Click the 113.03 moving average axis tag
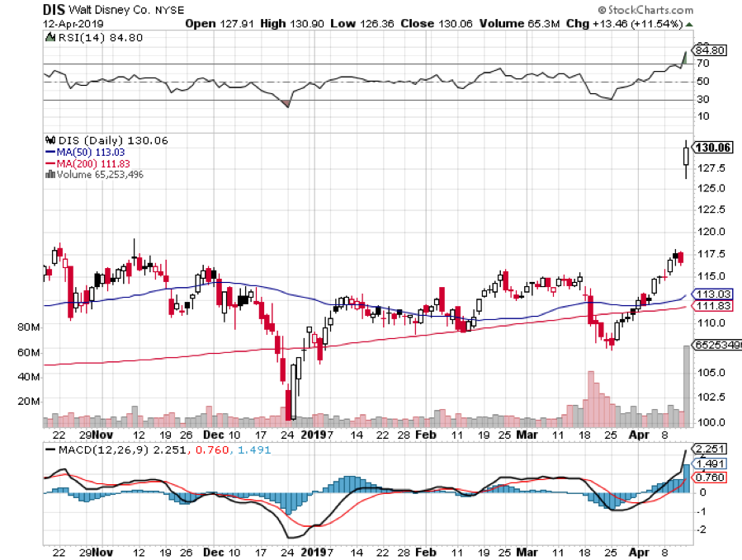The width and height of the screenshot is (742, 560). 712,294
